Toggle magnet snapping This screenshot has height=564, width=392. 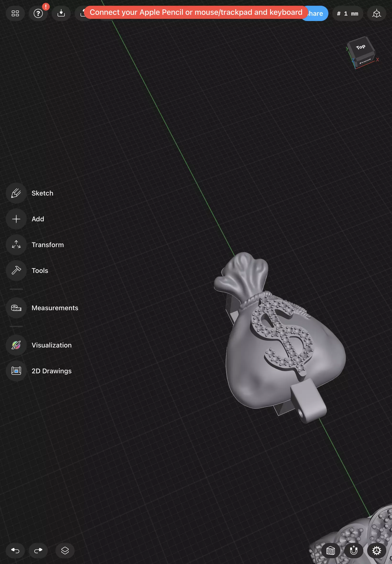[354, 550]
